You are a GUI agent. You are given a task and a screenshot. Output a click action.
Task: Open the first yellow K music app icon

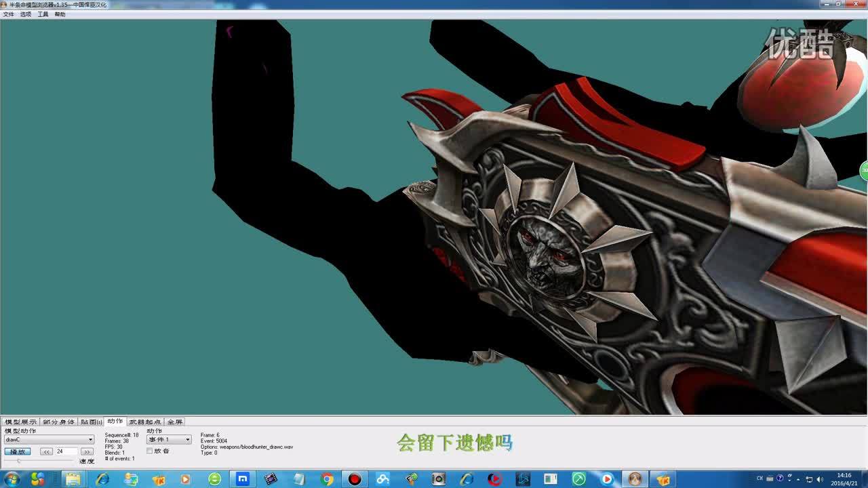coord(159,479)
